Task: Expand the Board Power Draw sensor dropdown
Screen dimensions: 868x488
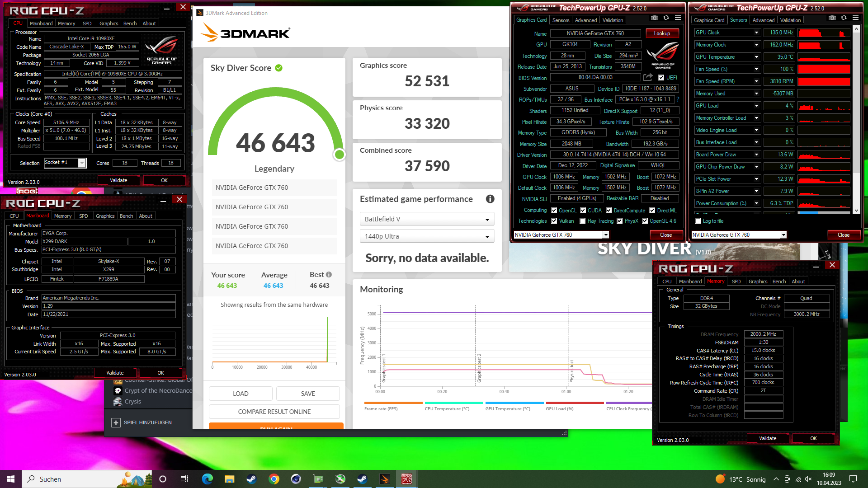Action: point(756,155)
